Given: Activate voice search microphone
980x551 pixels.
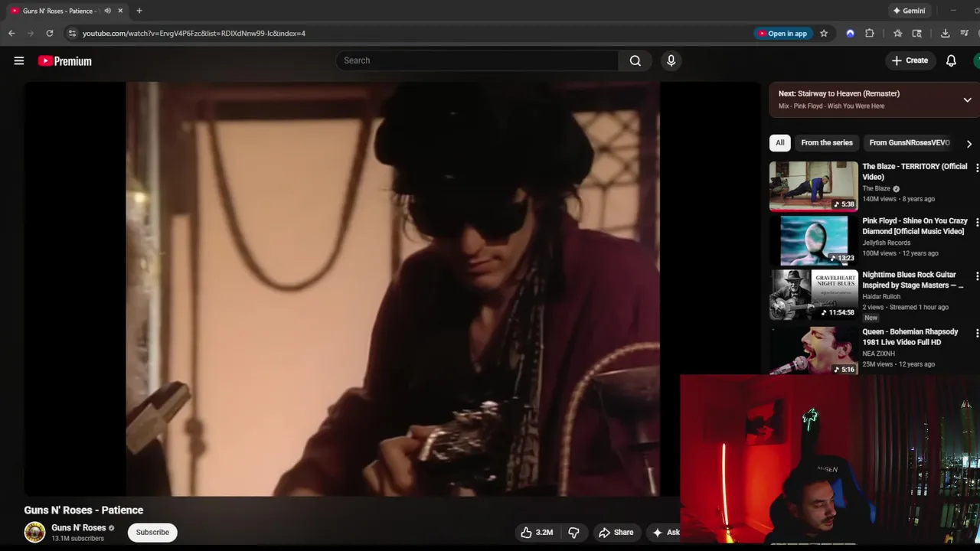Looking at the screenshot, I should click(x=671, y=60).
